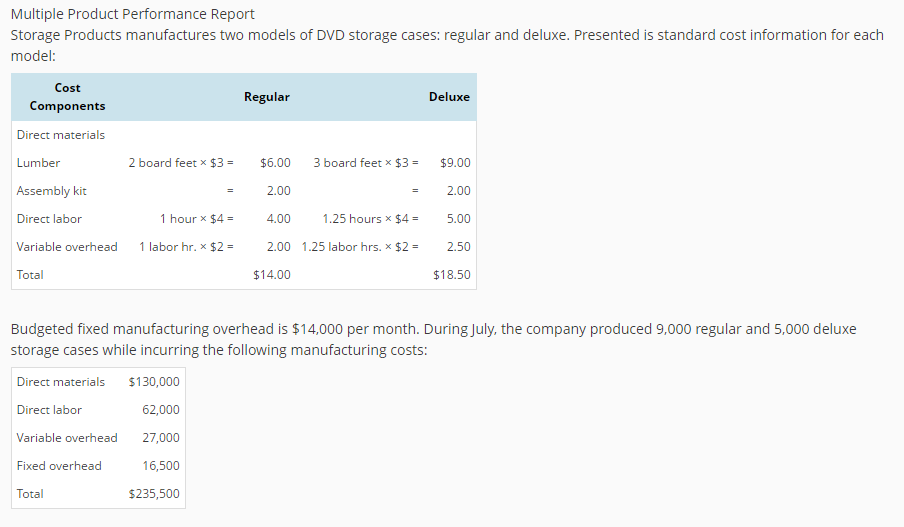Click the 'Direct labor' row in cost table
Screen dimensions: 904x527
coord(50,219)
